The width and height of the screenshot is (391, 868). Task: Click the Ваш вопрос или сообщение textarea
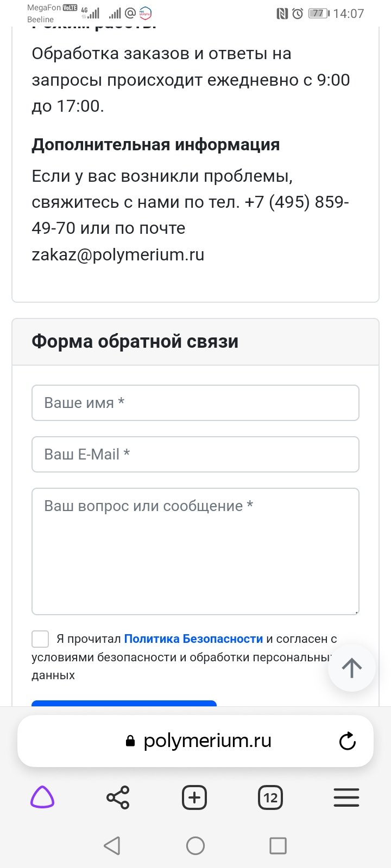tap(195, 551)
